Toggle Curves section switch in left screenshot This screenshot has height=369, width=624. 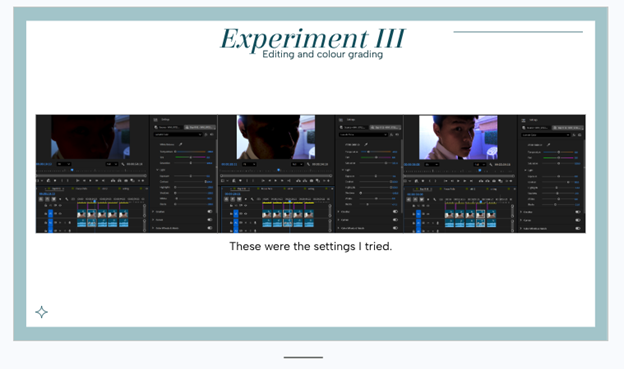click(210, 220)
